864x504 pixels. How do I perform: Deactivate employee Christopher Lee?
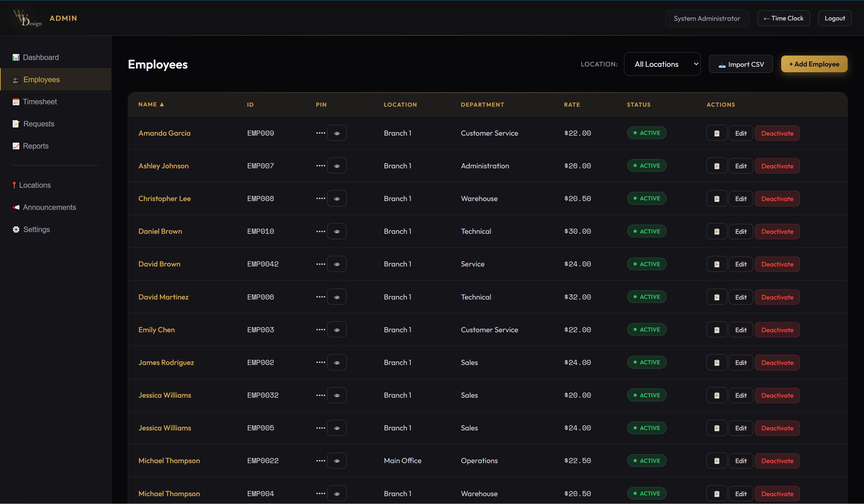click(x=777, y=199)
